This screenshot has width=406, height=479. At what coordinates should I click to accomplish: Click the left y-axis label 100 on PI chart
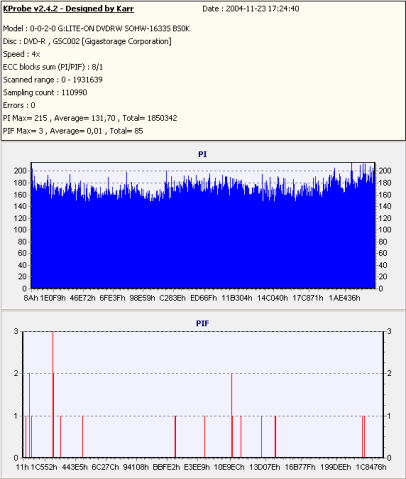pyautogui.click(x=20, y=230)
